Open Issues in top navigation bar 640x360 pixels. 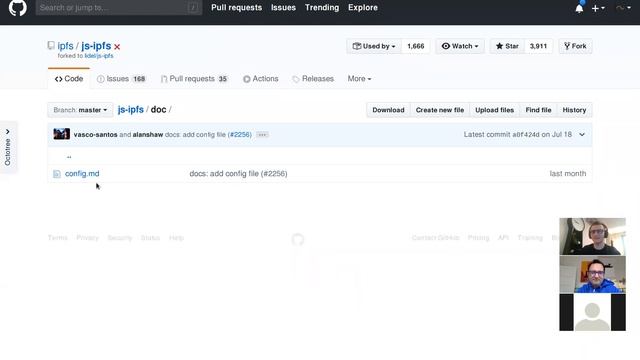(283, 7)
